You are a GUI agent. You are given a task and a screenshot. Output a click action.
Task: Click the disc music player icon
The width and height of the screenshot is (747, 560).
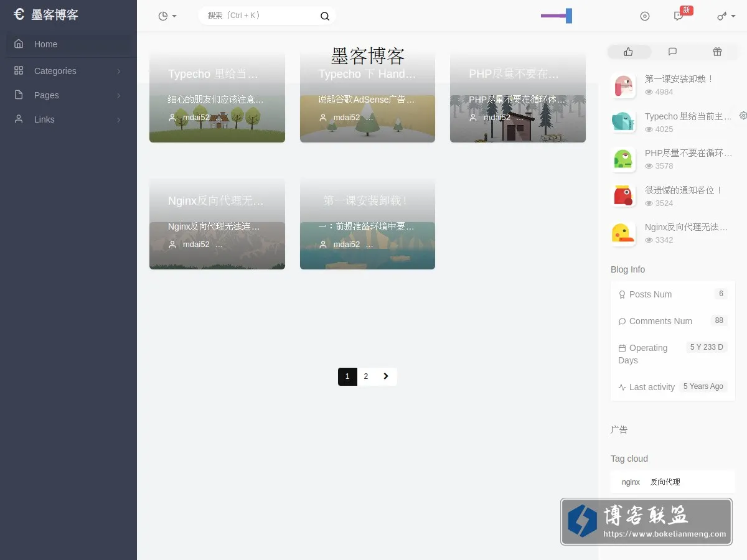(645, 16)
